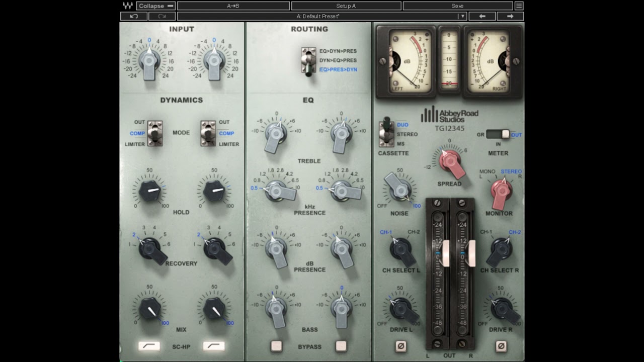Click the Save preset button
This screenshot has width=644, height=362.
[x=457, y=6]
